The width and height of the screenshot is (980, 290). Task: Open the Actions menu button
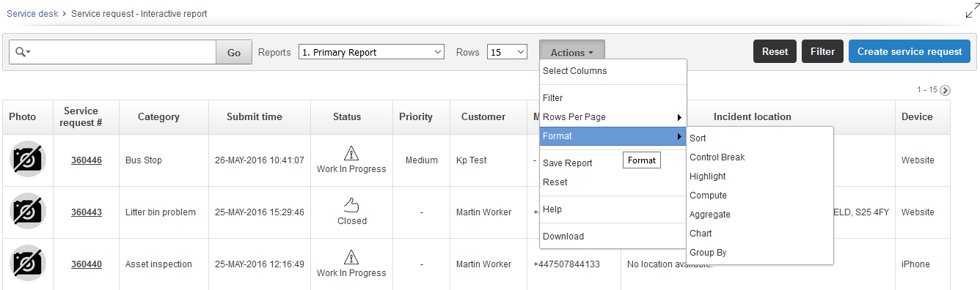click(x=572, y=52)
